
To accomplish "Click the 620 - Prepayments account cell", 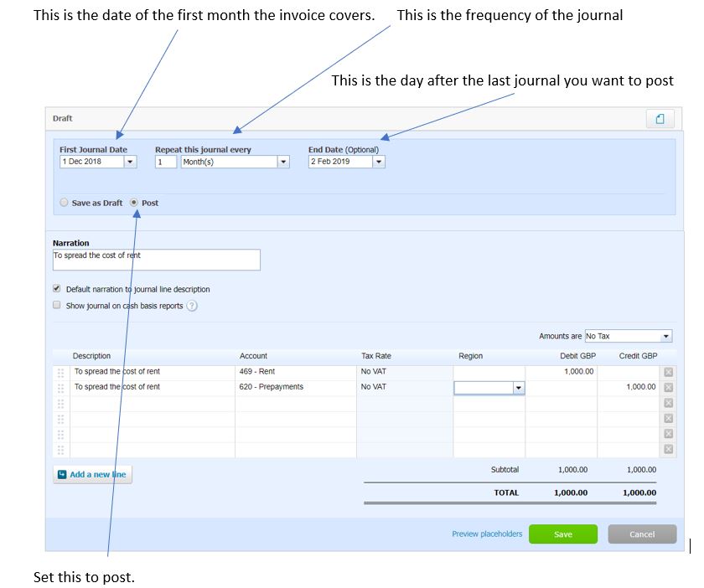I will (295, 387).
